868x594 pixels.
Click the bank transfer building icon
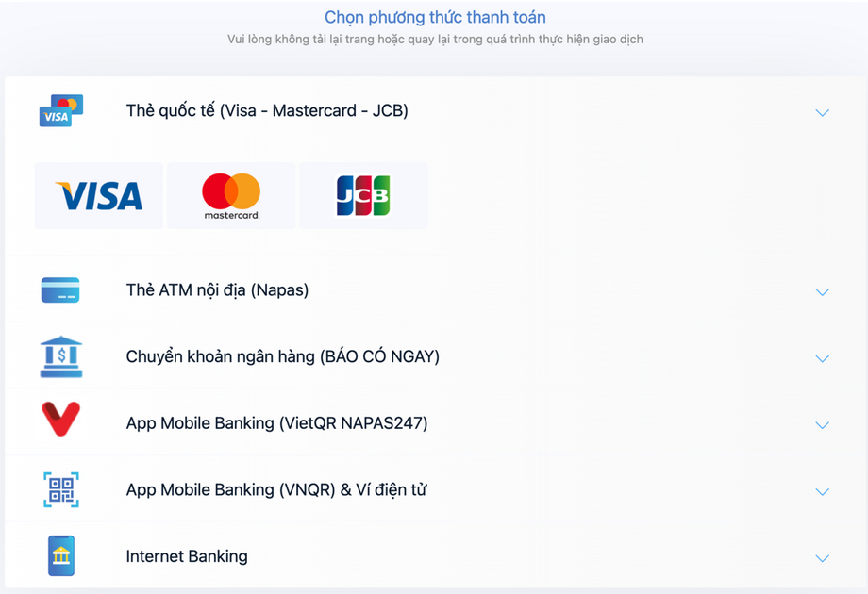61,356
